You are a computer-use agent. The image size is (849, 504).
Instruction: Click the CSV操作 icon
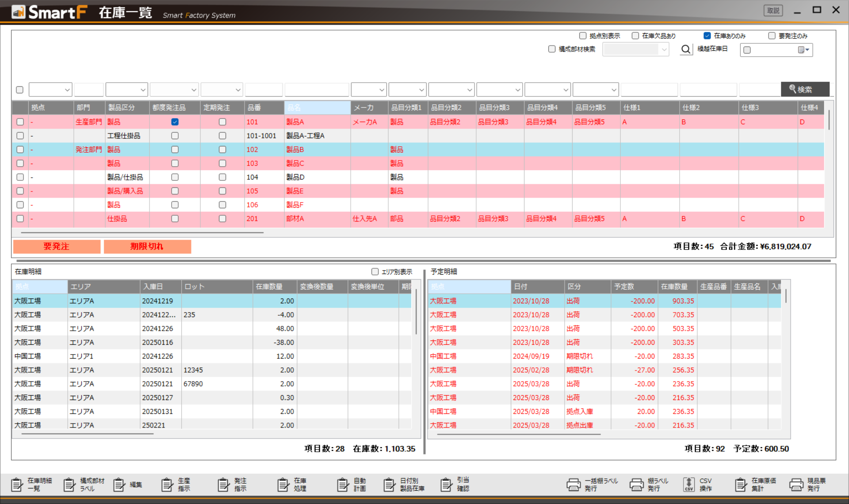coord(689,485)
